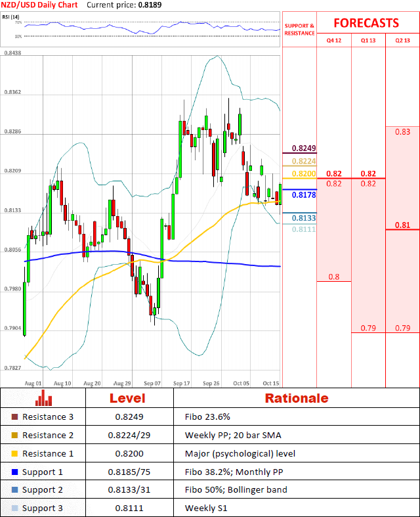Select the Q1 13 forecast column header

(x=368, y=40)
